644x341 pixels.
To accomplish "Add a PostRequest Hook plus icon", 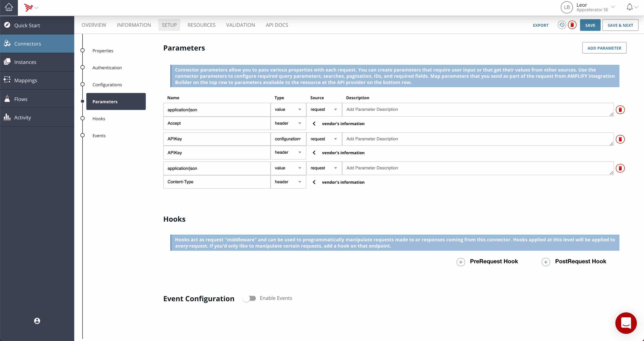I will coord(546,262).
